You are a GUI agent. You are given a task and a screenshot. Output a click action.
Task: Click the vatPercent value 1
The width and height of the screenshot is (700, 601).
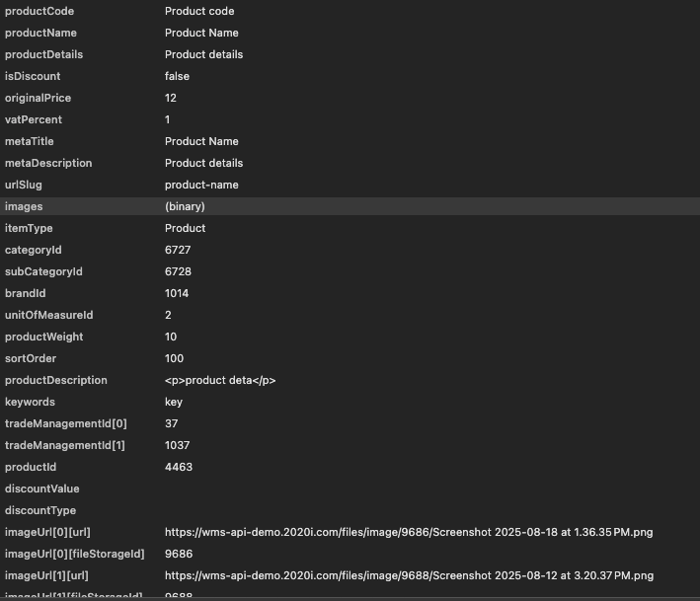tap(168, 119)
